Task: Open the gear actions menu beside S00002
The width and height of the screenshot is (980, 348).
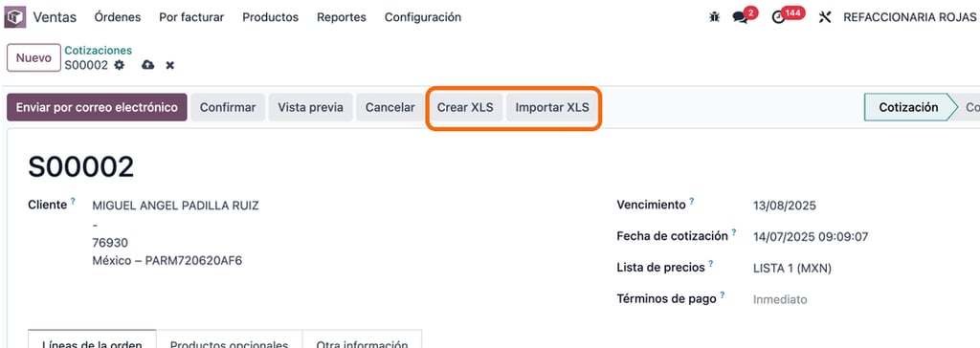Action: pos(120,65)
